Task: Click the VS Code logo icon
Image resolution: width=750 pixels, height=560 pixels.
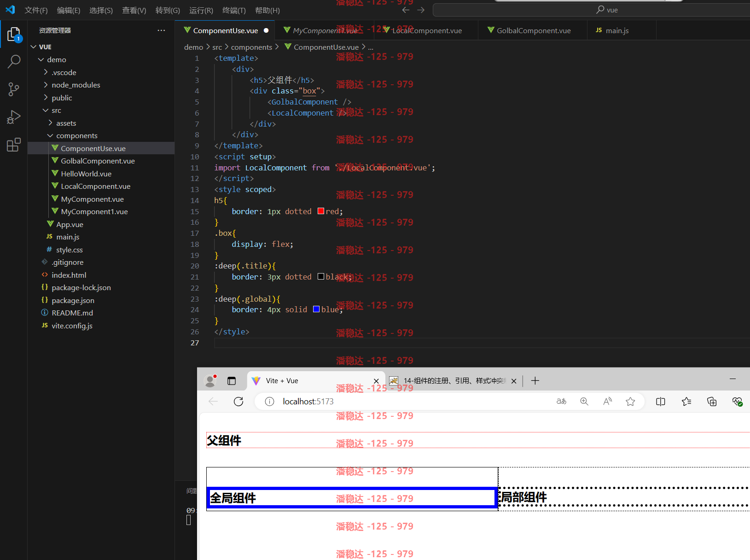Action: point(10,10)
